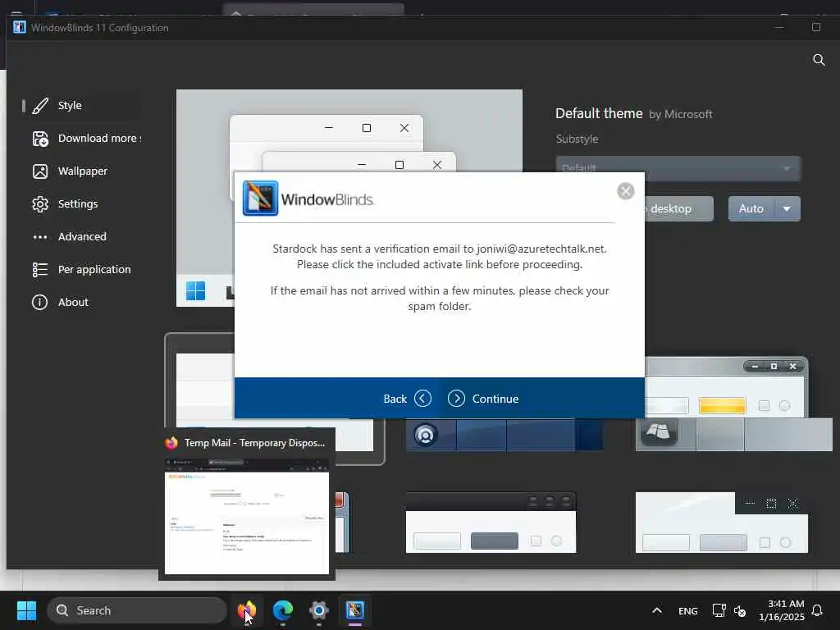Click the Wallpaper picture icon

pos(39,171)
